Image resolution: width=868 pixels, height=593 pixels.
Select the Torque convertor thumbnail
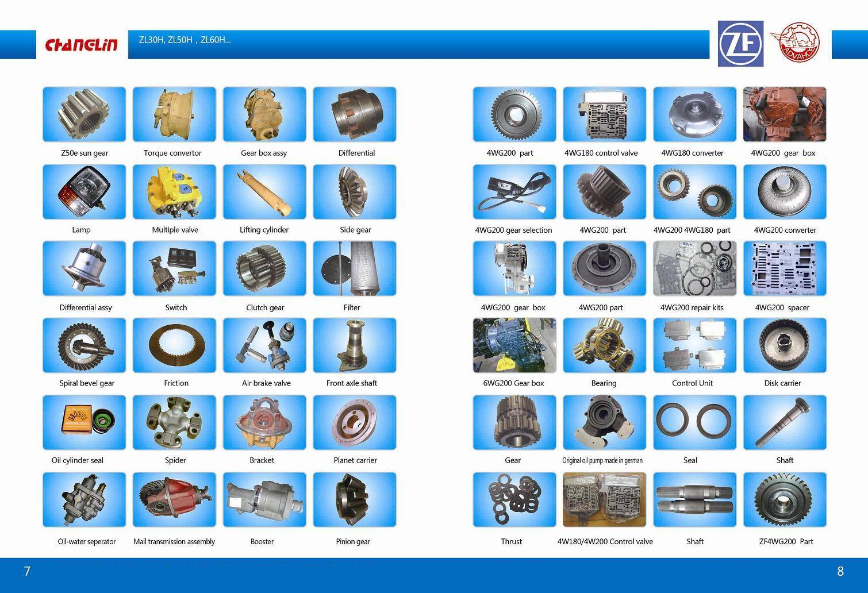point(174,114)
